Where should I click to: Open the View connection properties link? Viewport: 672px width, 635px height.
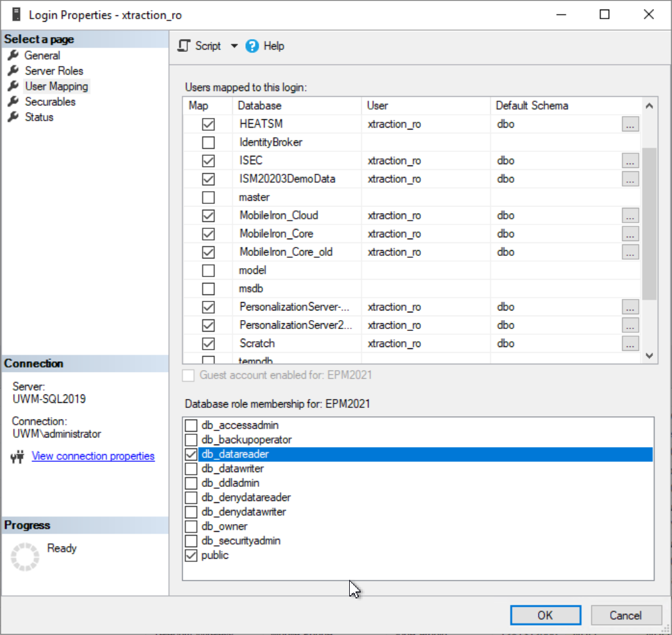[x=92, y=456]
